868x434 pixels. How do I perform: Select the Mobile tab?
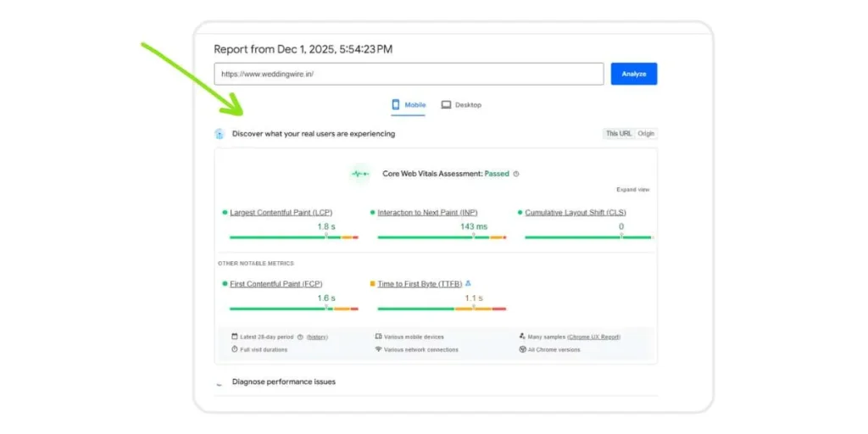(x=408, y=105)
